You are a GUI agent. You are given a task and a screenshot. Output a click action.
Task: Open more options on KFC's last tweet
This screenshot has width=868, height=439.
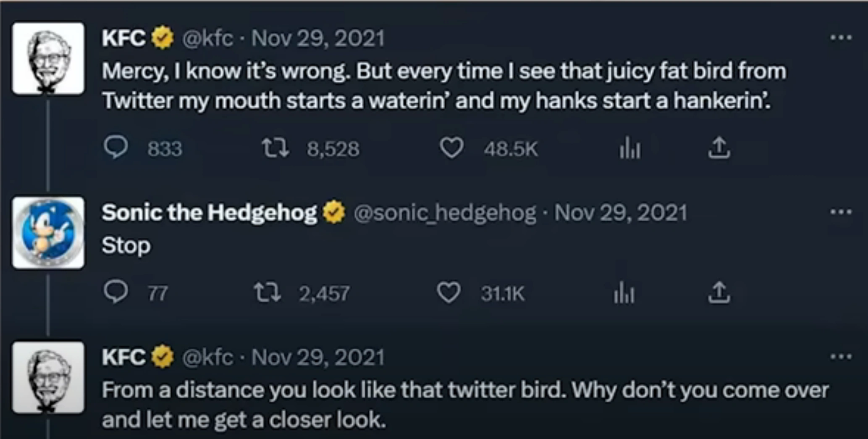841,357
